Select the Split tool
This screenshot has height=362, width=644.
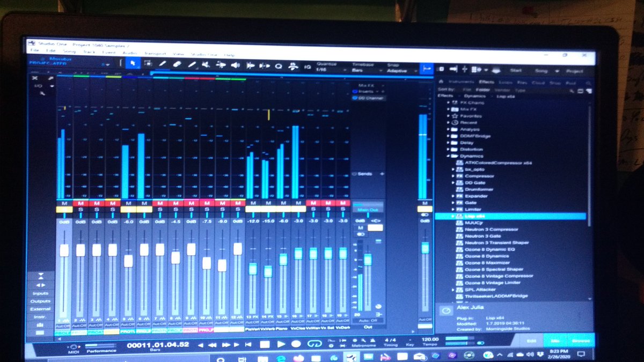click(x=163, y=65)
